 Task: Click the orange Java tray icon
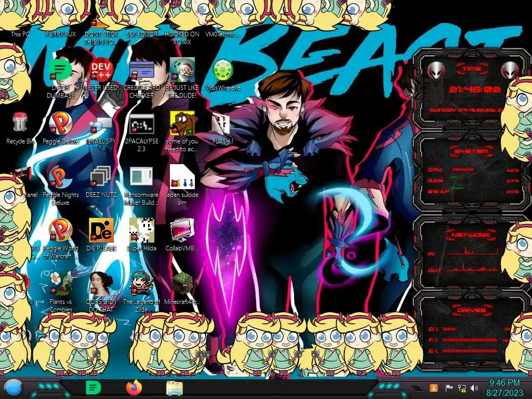[x=433, y=388]
